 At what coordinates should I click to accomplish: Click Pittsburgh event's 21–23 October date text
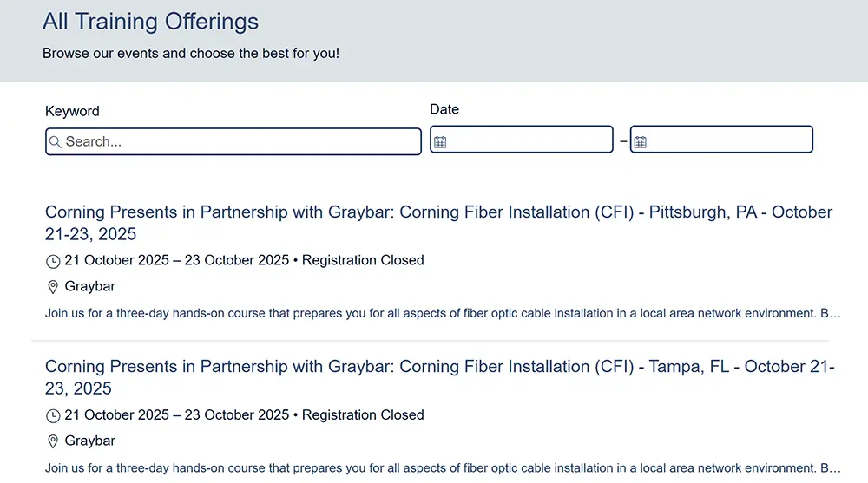tap(176, 260)
